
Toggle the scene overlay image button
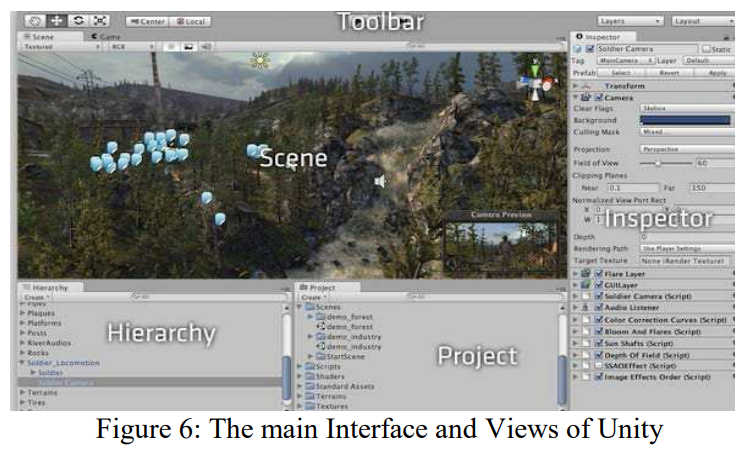pyautogui.click(x=188, y=47)
